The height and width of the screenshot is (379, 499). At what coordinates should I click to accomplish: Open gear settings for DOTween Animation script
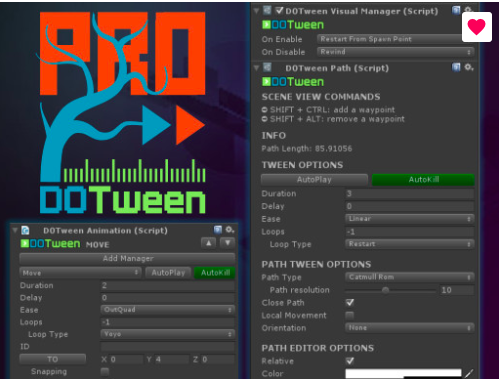point(230,230)
